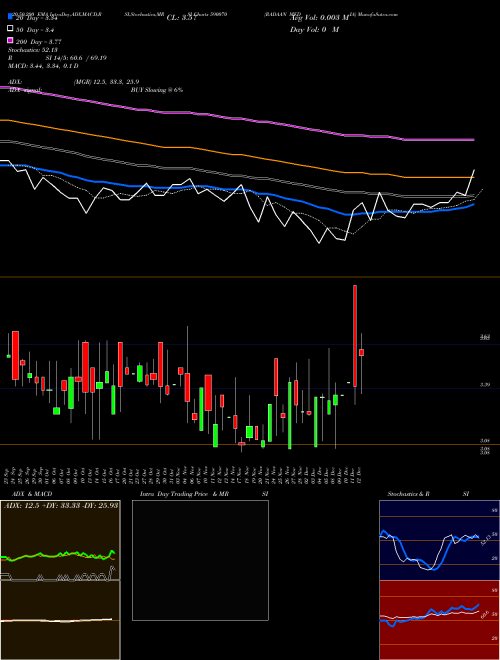The width and height of the screenshot is (500, 660).
Task: Click the ADX indicator chart with the green line
Action: tap(60, 540)
